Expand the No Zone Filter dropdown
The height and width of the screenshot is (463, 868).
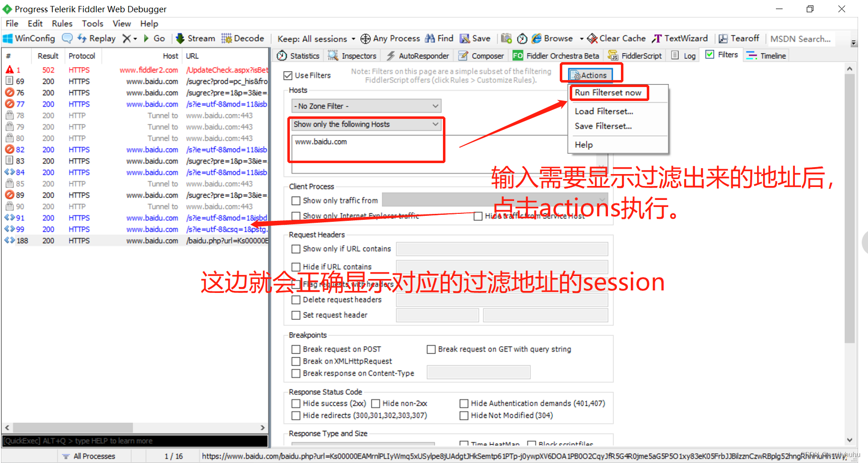tap(366, 106)
